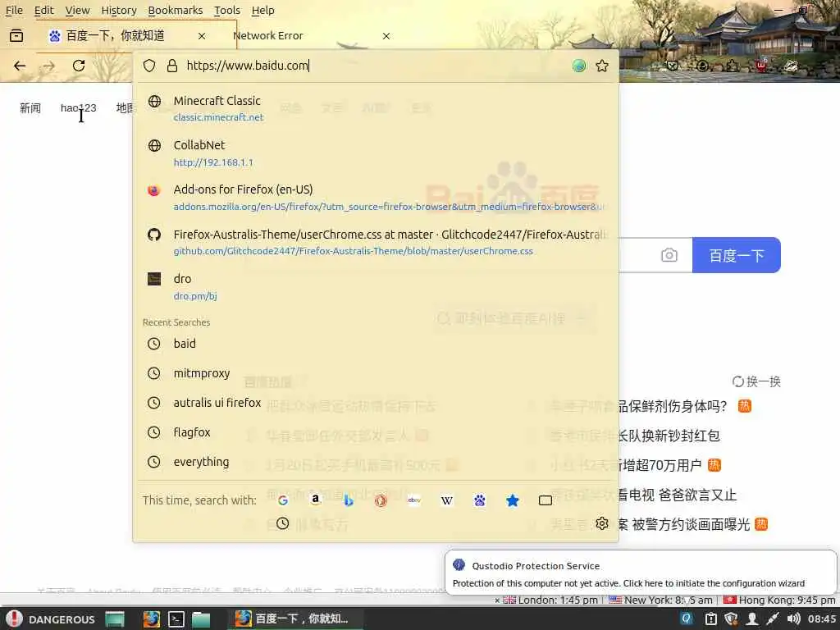
Task: Open the Bookmarks menu
Action: pos(176,10)
